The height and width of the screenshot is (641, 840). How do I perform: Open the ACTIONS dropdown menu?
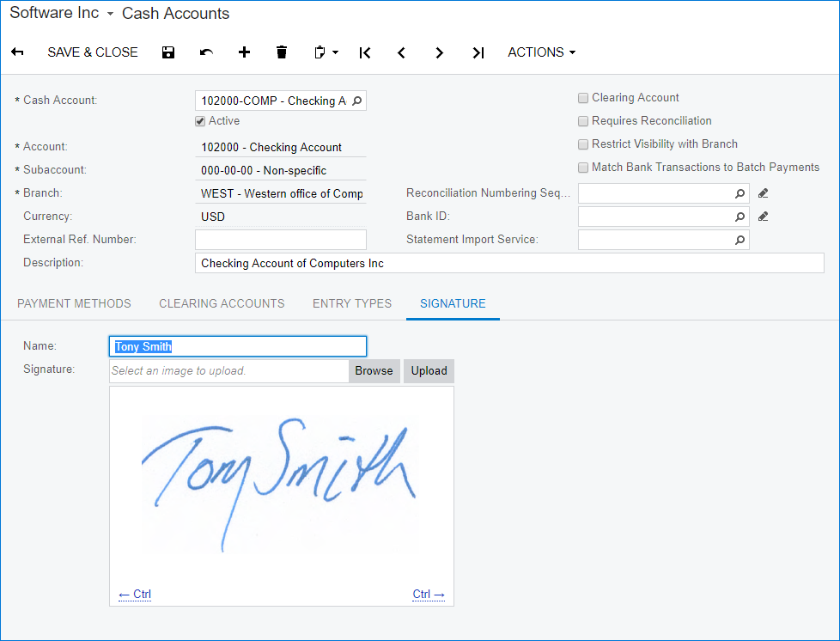click(542, 52)
